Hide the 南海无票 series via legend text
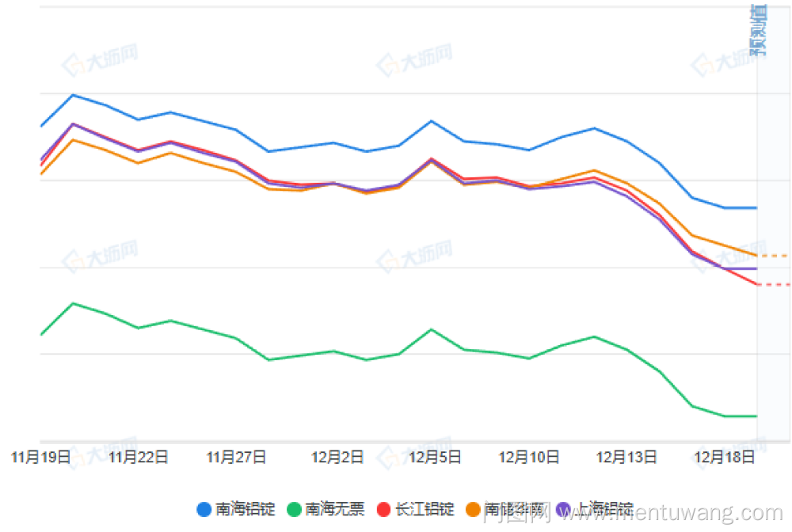Viewport: 792px width, 532px height. coord(335,509)
